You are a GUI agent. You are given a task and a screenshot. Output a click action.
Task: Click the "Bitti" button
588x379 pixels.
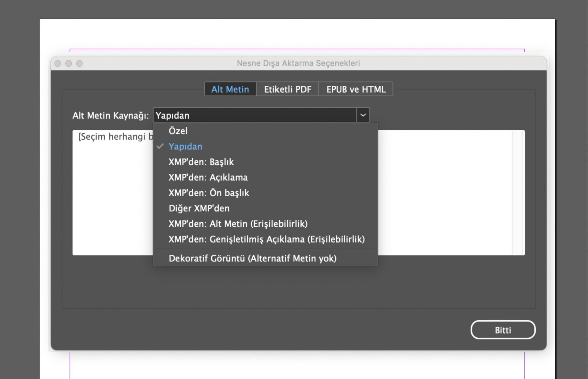pyautogui.click(x=503, y=330)
